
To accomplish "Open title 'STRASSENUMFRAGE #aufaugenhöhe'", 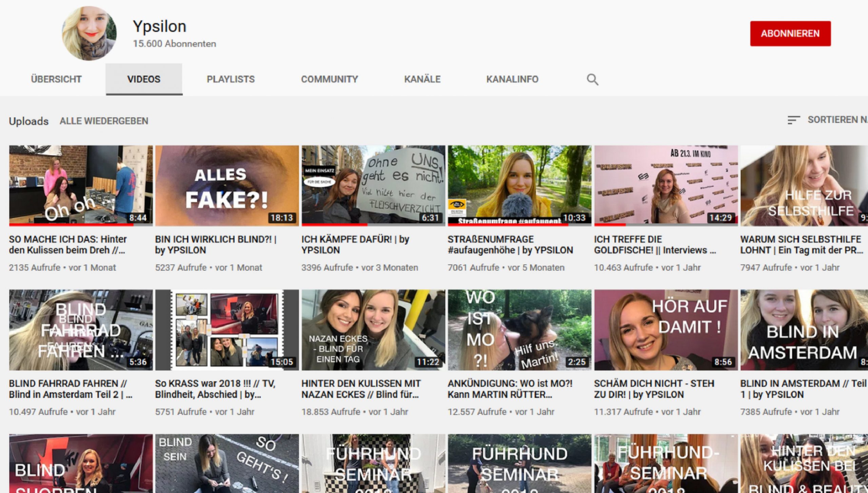I will click(510, 245).
